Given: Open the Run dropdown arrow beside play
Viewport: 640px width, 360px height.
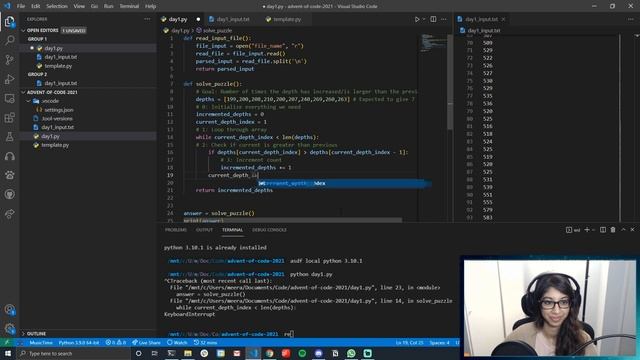Looking at the screenshot, I should pos(424,19).
